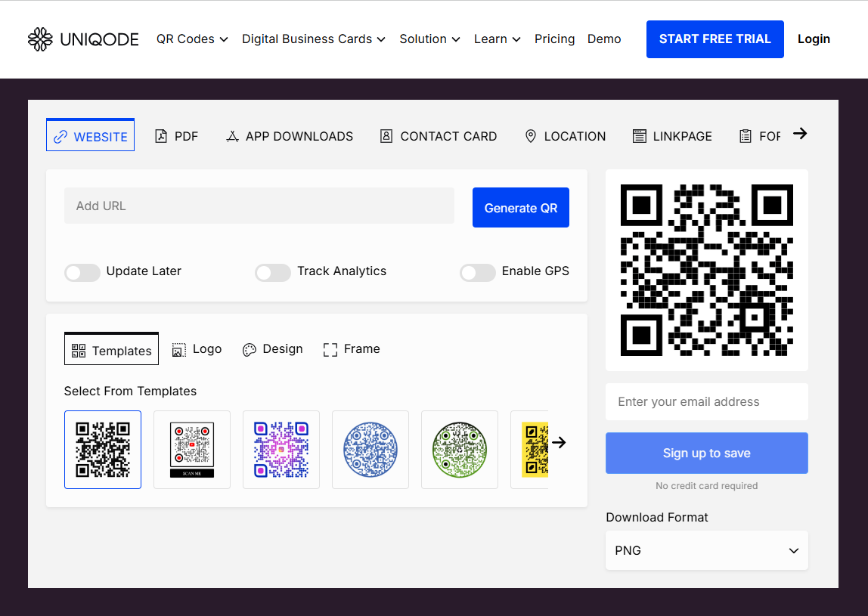Click START FREE TRIAL button
The height and width of the screenshot is (616, 868).
715,39
